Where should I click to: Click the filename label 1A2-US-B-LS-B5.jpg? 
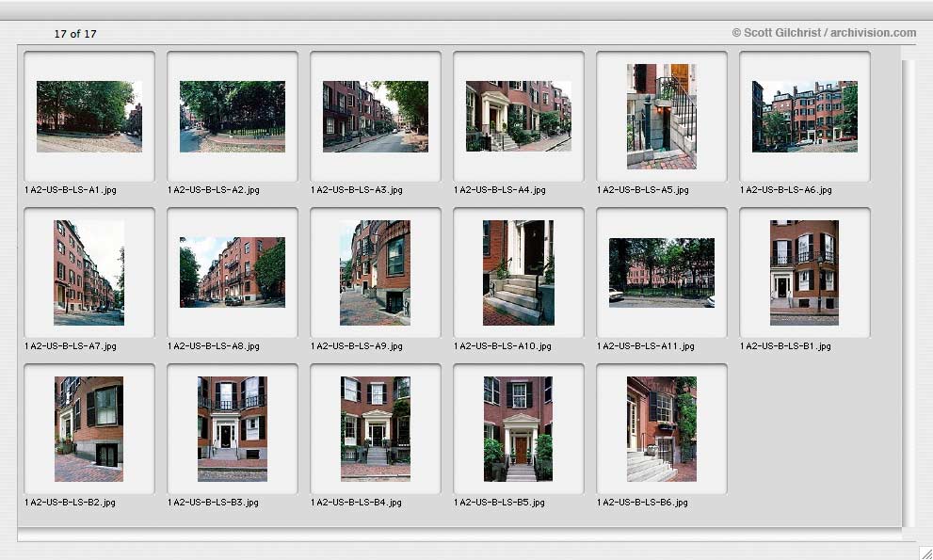pyautogui.click(x=499, y=503)
